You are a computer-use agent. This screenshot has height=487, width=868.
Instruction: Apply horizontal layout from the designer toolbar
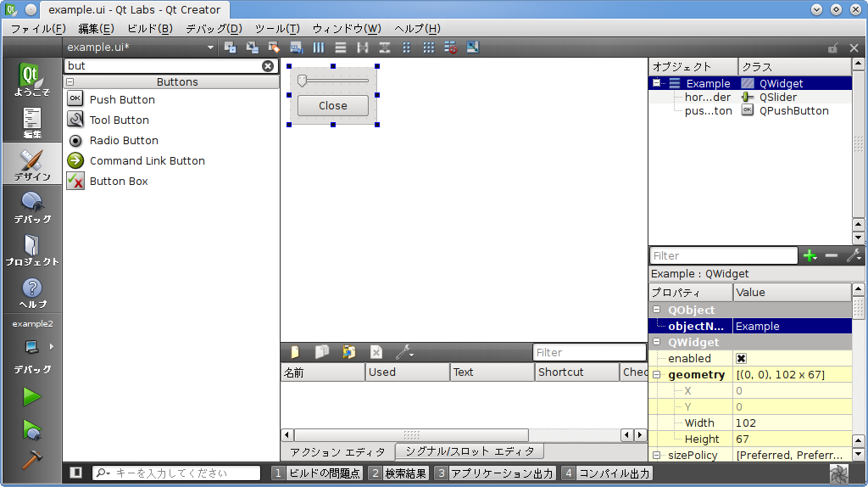319,48
